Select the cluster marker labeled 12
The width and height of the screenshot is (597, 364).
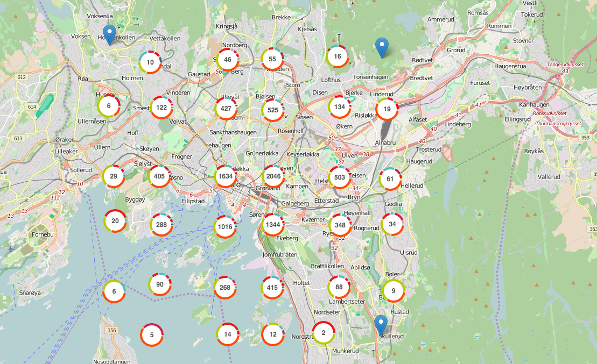[272, 334]
